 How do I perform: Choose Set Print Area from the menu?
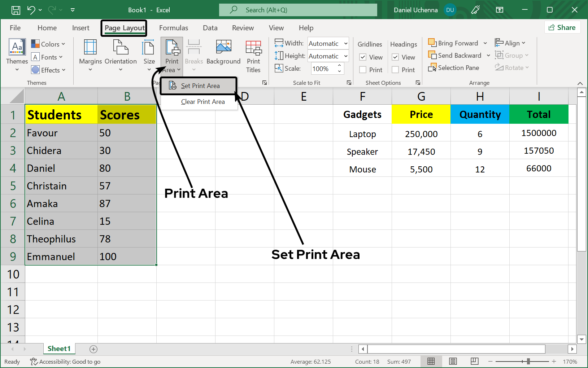[x=201, y=86]
